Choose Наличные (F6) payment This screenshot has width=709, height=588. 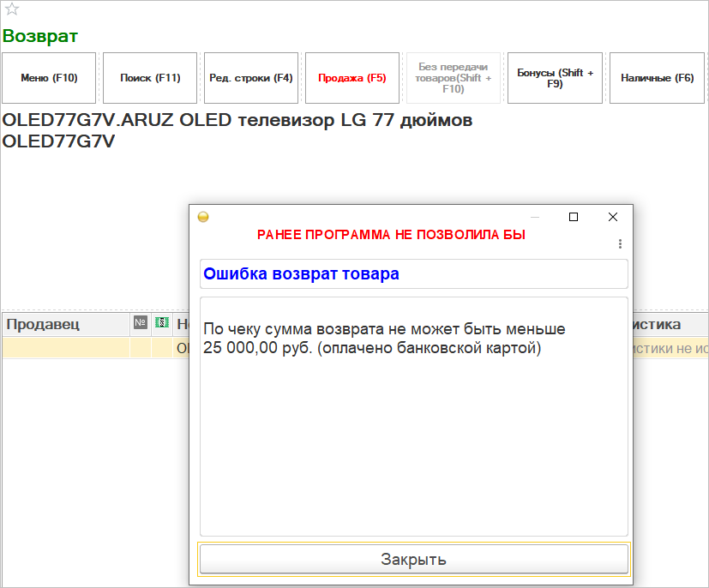(656, 78)
